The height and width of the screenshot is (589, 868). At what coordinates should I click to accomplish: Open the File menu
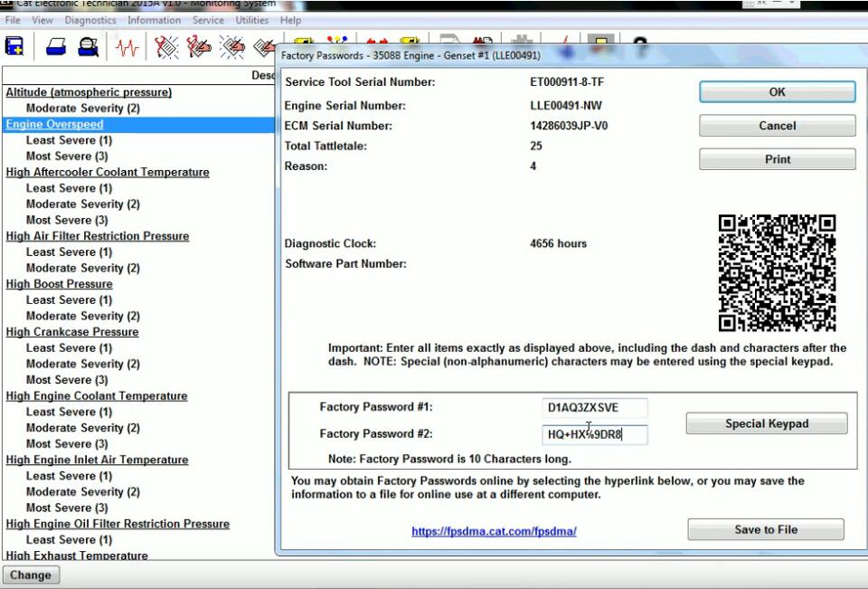(13, 21)
